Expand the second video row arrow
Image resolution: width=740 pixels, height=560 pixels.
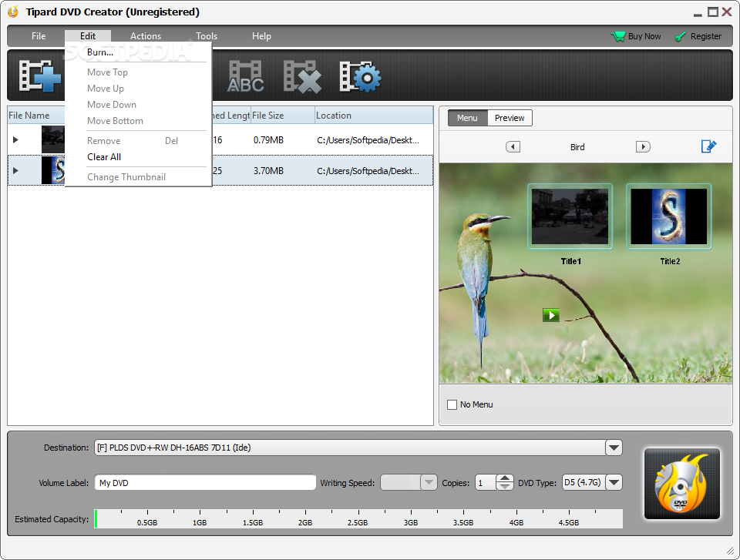coord(15,170)
